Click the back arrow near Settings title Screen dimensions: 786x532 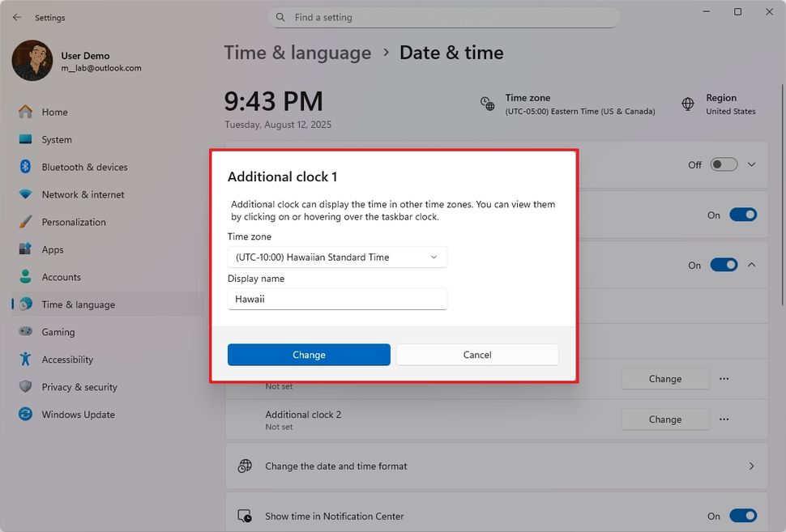[16, 17]
